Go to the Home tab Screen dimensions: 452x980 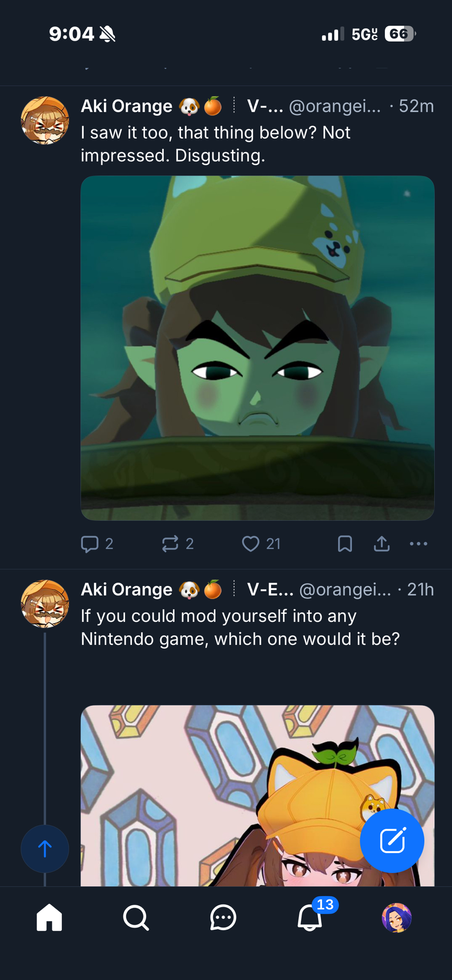click(50, 917)
